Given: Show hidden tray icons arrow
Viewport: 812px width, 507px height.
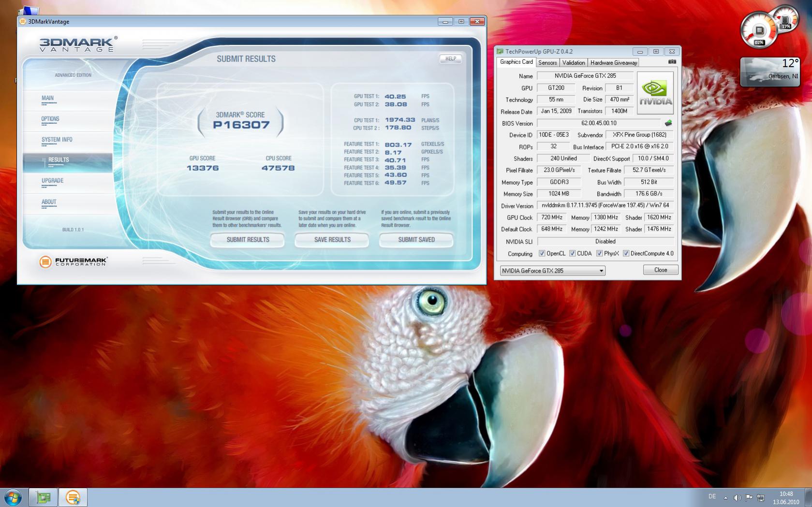Looking at the screenshot, I should (725, 497).
